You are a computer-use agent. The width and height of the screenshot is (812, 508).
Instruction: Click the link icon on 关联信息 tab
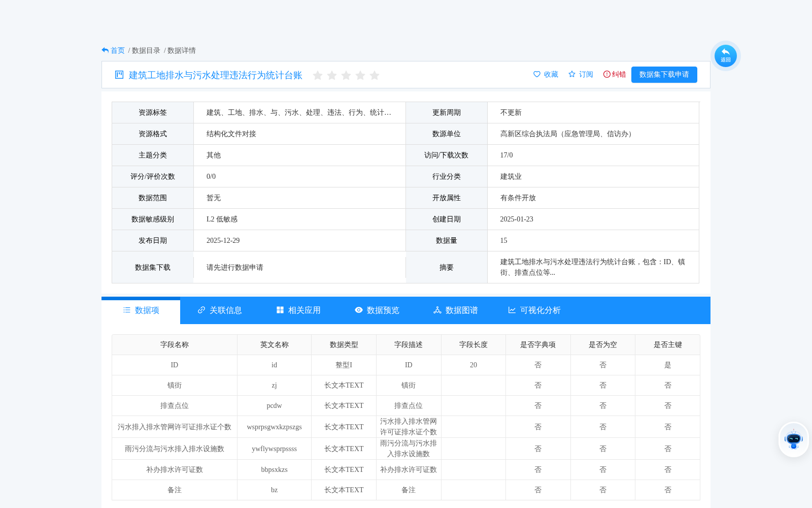coord(201,310)
